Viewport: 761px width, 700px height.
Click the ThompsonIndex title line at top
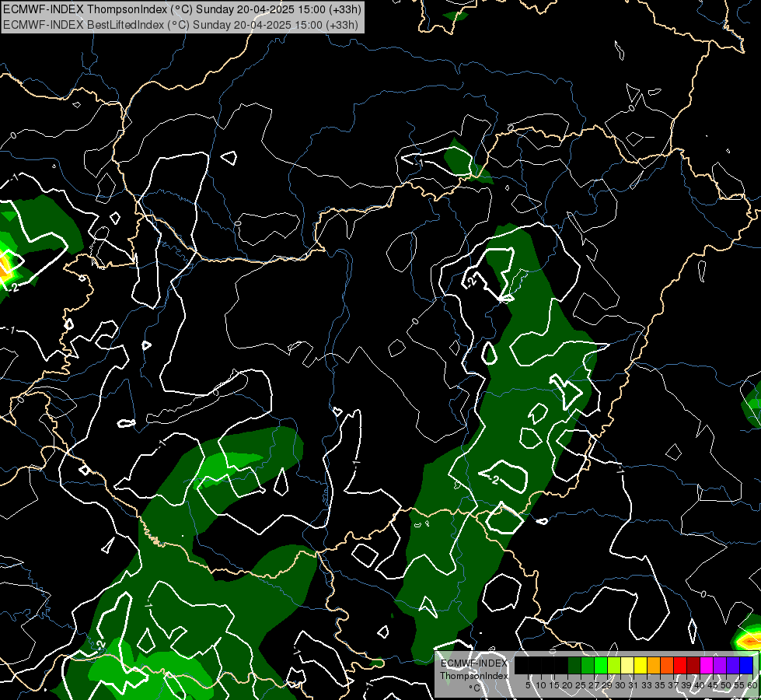click(181, 9)
